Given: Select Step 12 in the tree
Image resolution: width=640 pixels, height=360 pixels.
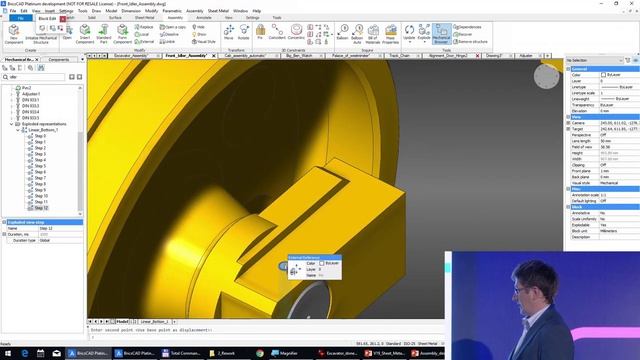Looking at the screenshot, I should pos(41,208).
